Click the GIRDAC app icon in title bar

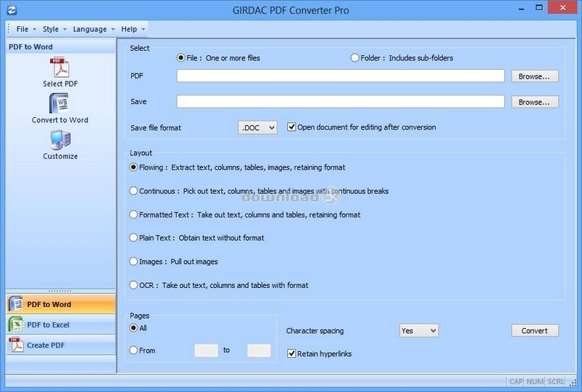click(x=12, y=10)
